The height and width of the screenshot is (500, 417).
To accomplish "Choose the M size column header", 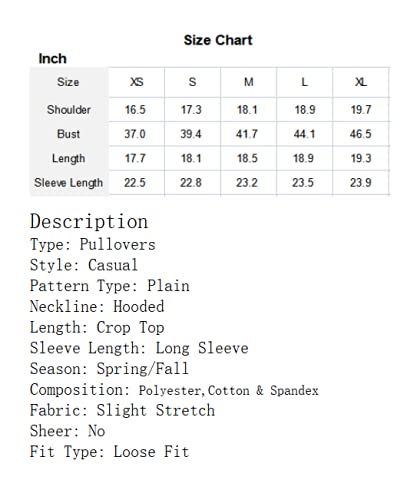I will tap(249, 82).
